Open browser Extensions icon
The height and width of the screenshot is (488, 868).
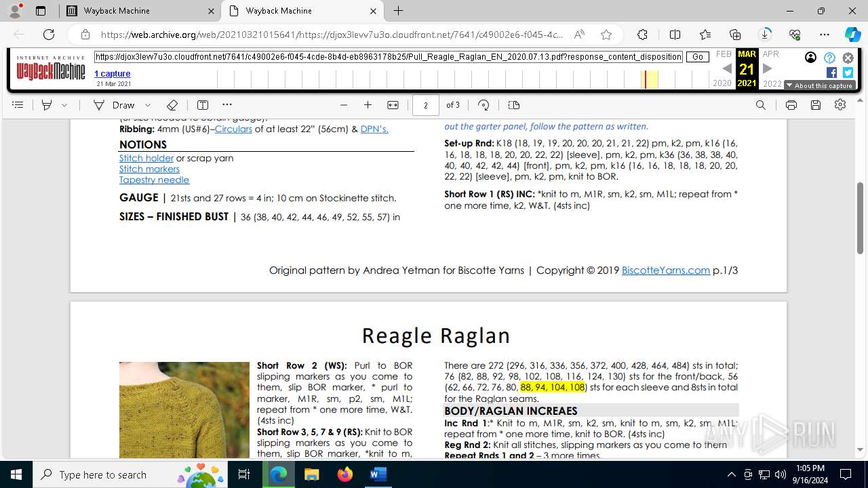tap(642, 35)
